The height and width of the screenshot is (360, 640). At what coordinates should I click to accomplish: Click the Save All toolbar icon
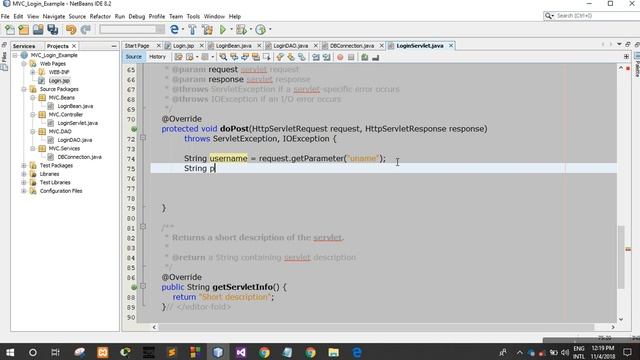point(53,29)
